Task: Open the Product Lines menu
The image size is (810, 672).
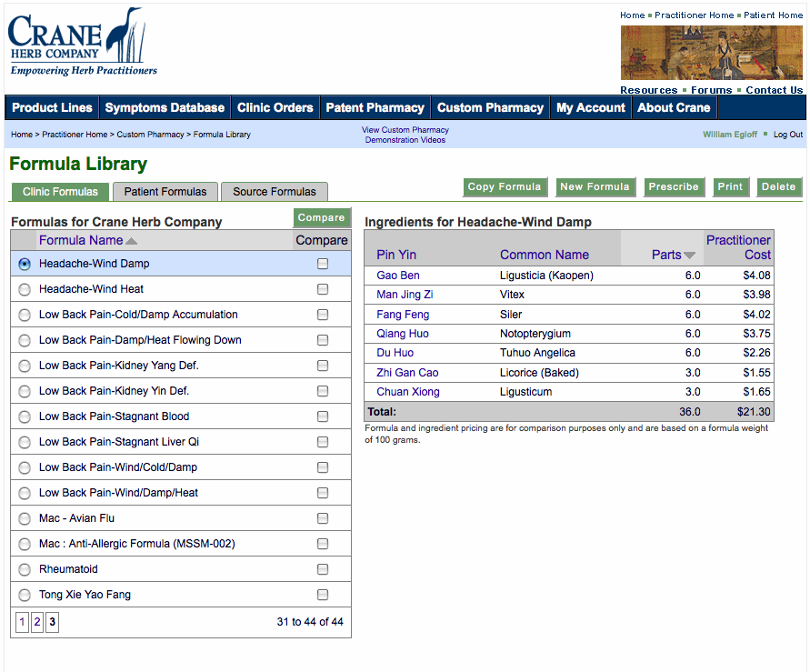Action: (x=52, y=107)
